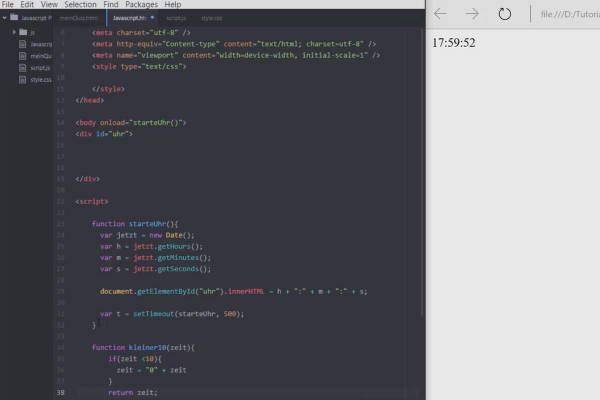Click the js folder icon in tree
The height and width of the screenshot is (400, 600).
23,32
